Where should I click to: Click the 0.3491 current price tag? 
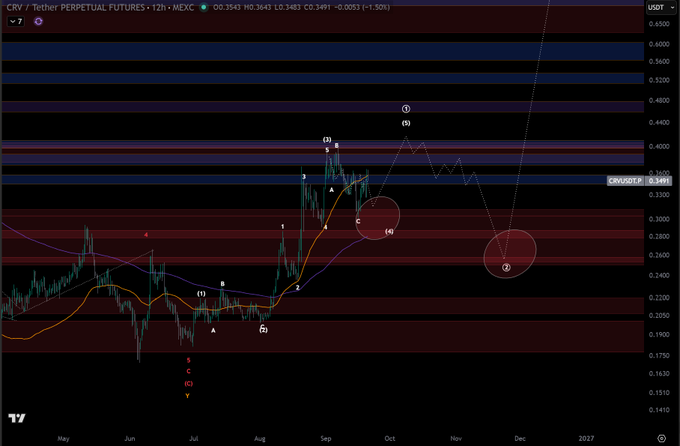coord(658,181)
